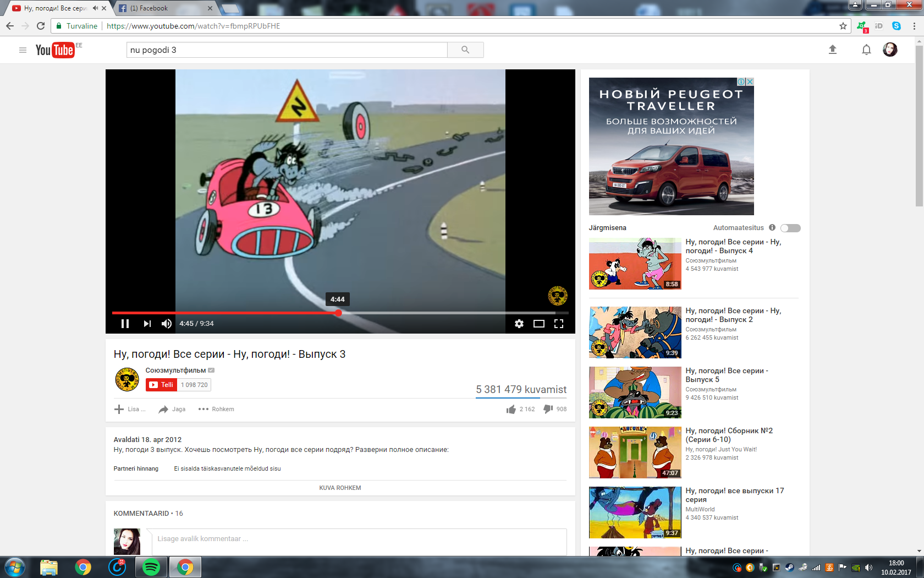The image size is (924, 578).
Task: Close the Peugeot ad with X
Action: (x=750, y=81)
